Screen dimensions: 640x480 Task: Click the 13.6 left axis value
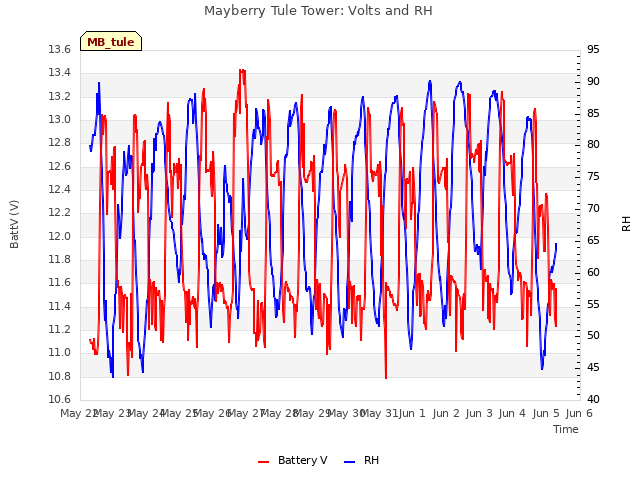pyautogui.click(x=60, y=50)
